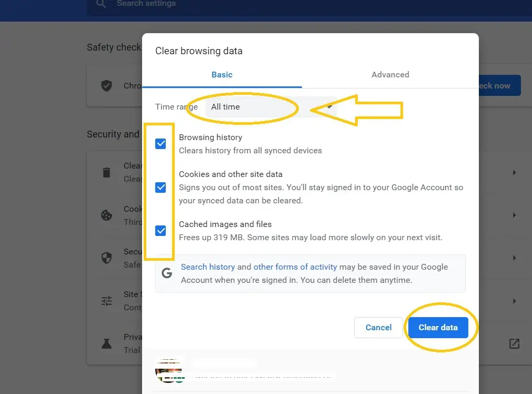
Task: Click the 'Clear browsing data' dialog title
Action: pyautogui.click(x=199, y=51)
